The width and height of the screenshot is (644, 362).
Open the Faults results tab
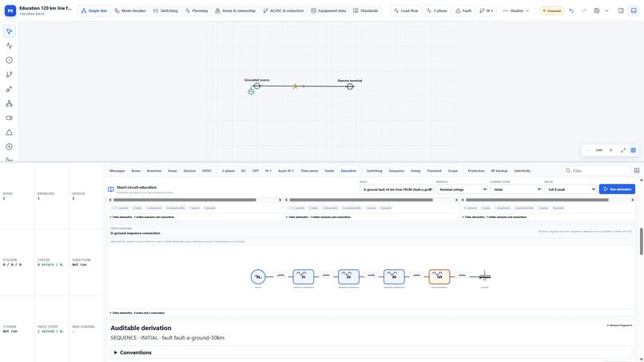click(329, 170)
